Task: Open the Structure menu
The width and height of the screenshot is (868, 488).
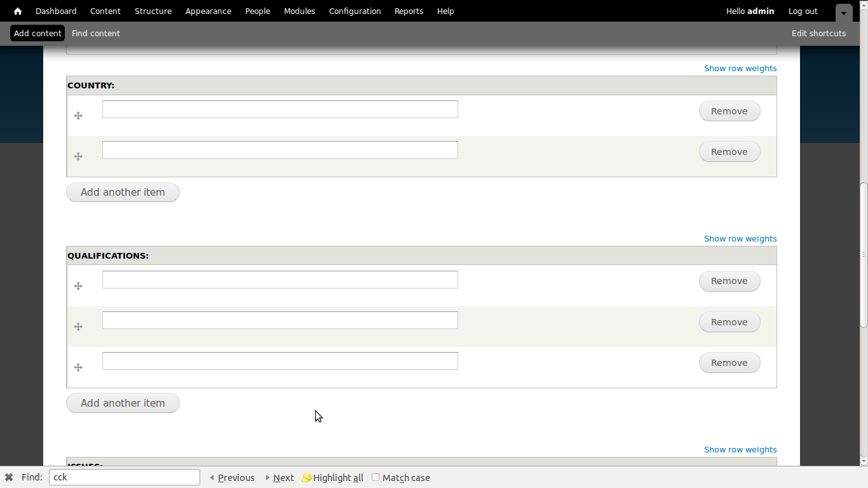Action: click(153, 11)
